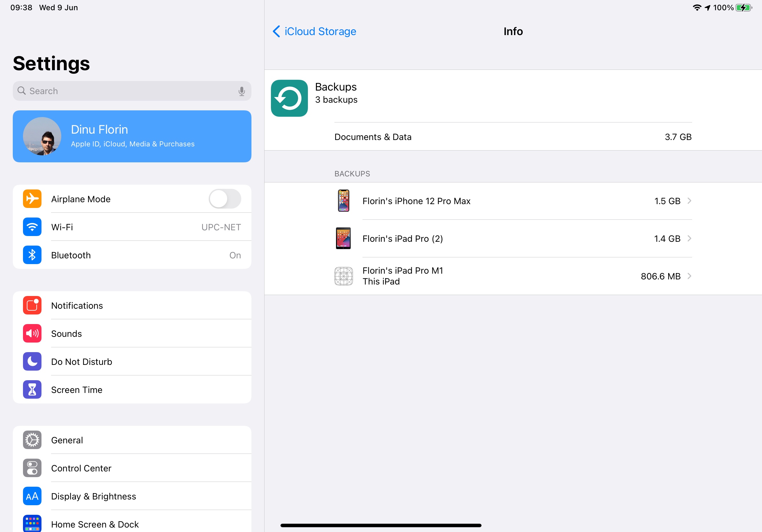Image resolution: width=762 pixels, height=532 pixels.
Task: Tap the Screen Time hourglass icon
Action: (x=32, y=389)
